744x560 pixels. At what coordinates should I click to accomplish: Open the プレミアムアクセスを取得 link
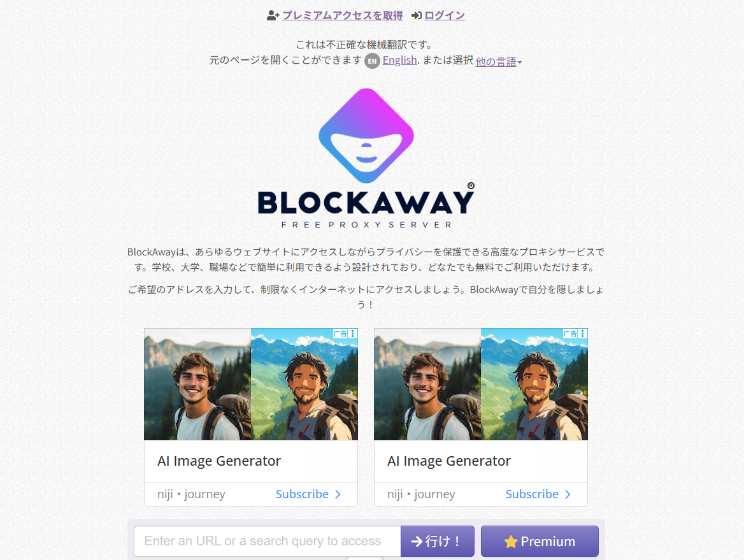click(x=343, y=16)
